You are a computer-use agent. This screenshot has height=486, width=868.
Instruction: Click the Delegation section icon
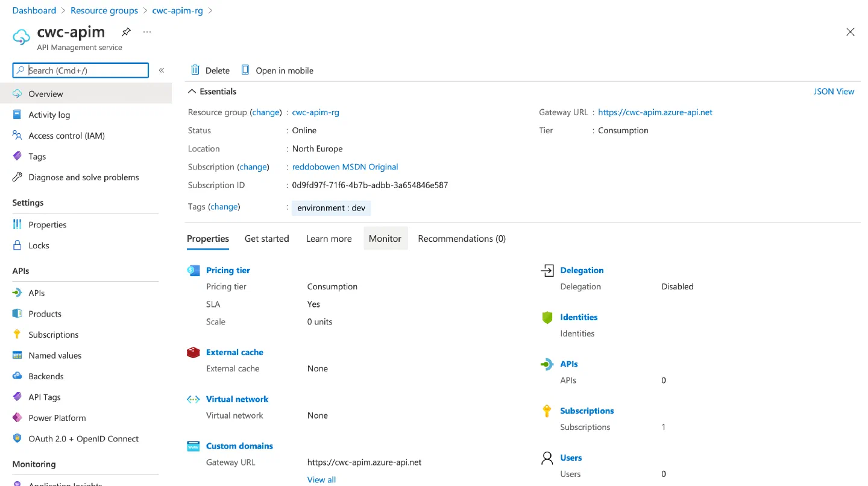tap(547, 271)
